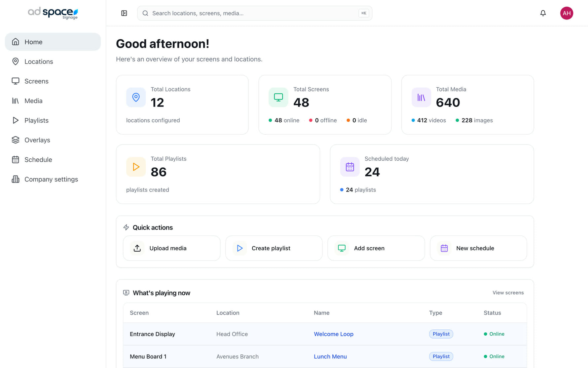This screenshot has width=588, height=368.
Task: Click the Upload media quick action
Action: coord(171,248)
